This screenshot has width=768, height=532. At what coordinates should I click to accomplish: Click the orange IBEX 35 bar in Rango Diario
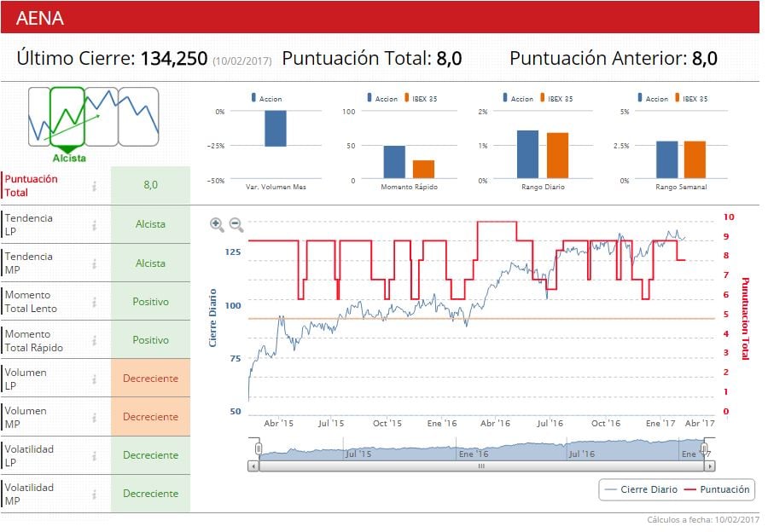point(557,156)
